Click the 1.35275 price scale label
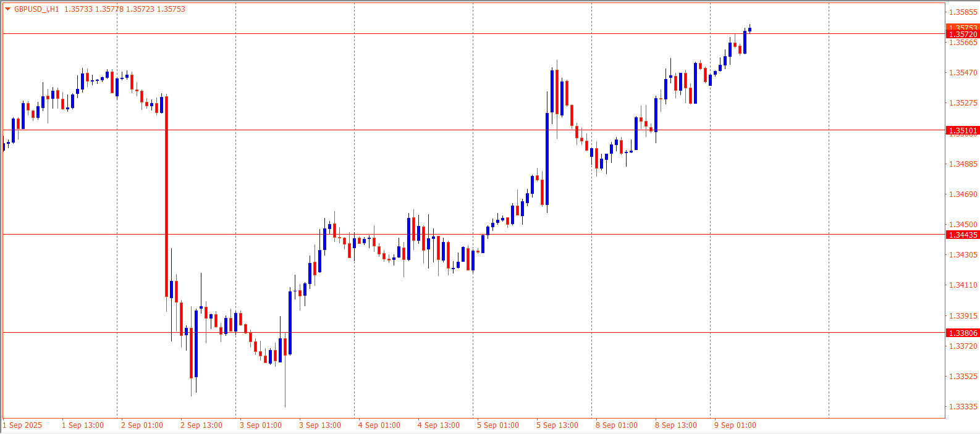The image size is (980, 434). (963, 103)
